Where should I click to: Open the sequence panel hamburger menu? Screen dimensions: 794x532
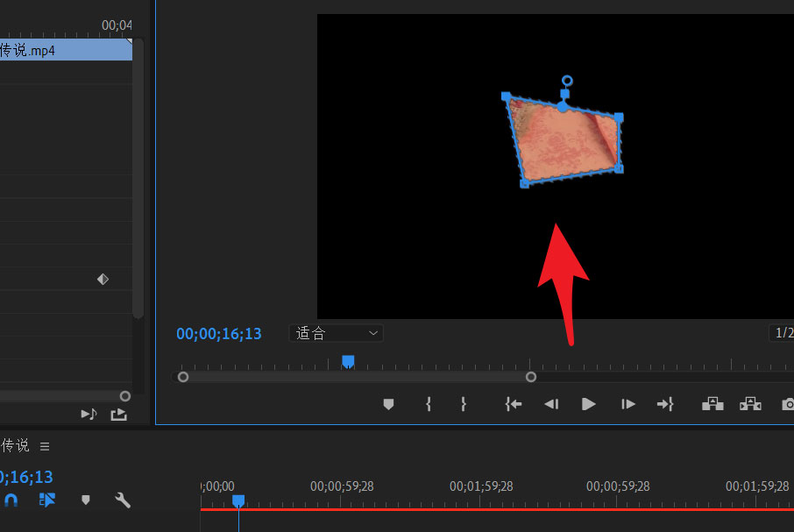(45, 446)
